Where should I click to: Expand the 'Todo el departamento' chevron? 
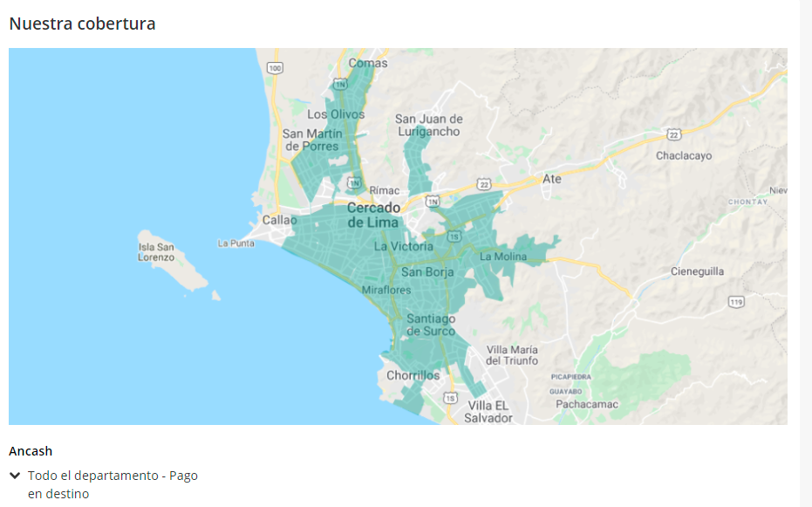[x=15, y=476]
